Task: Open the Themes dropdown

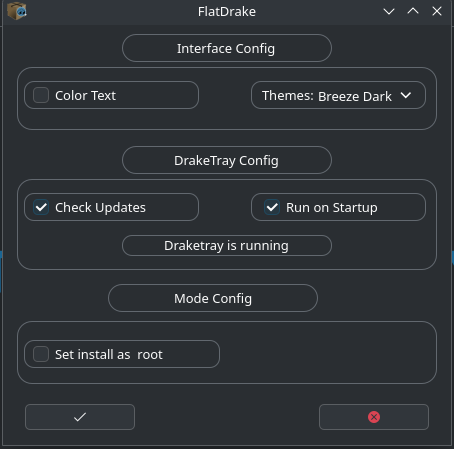Action: tap(338, 95)
